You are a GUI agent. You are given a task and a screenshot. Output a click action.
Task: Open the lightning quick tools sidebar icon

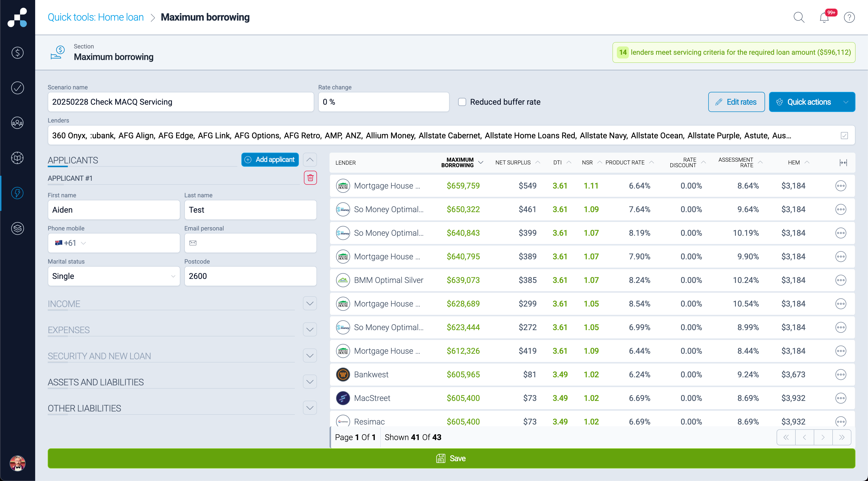point(18,193)
